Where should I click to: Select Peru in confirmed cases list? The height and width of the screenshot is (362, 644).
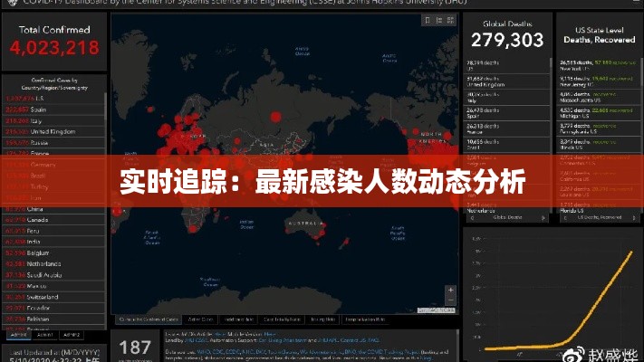(53, 231)
